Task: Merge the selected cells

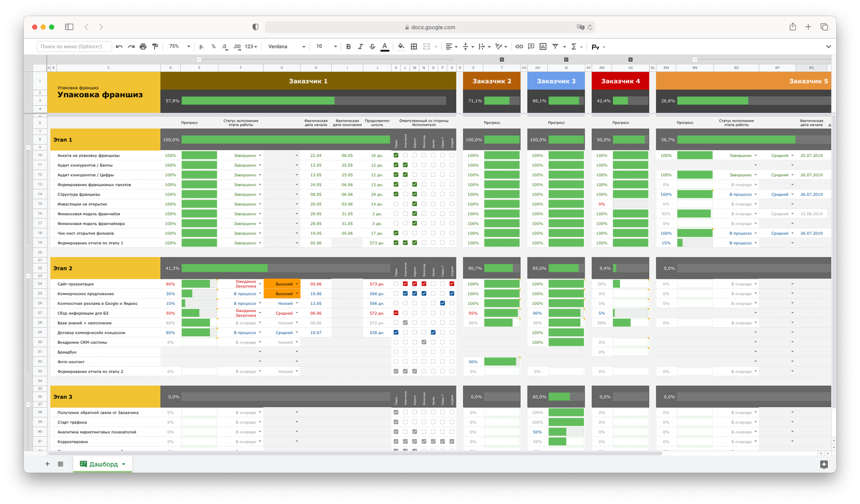Action: click(426, 47)
